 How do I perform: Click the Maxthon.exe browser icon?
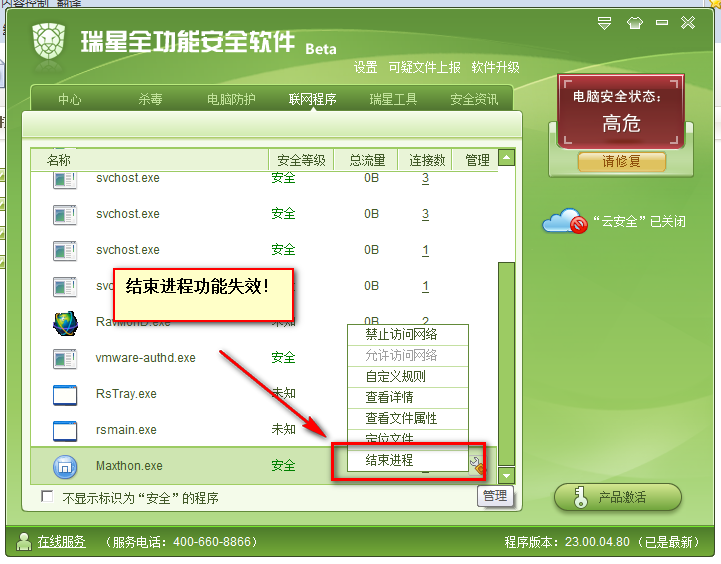click(65, 467)
